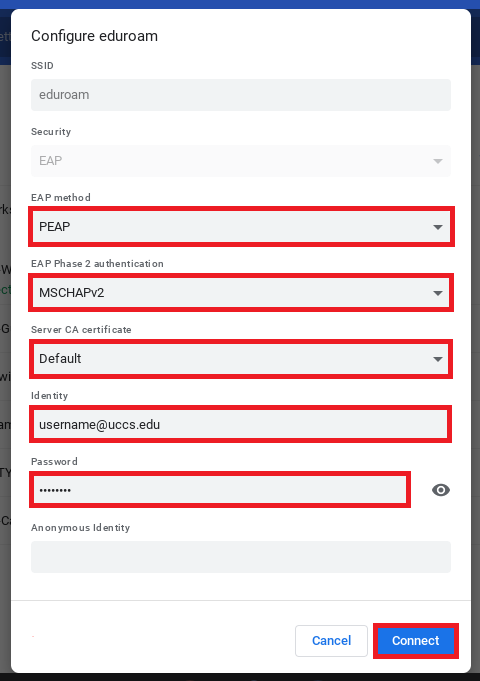Click the Cancel button

click(x=331, y=641)
